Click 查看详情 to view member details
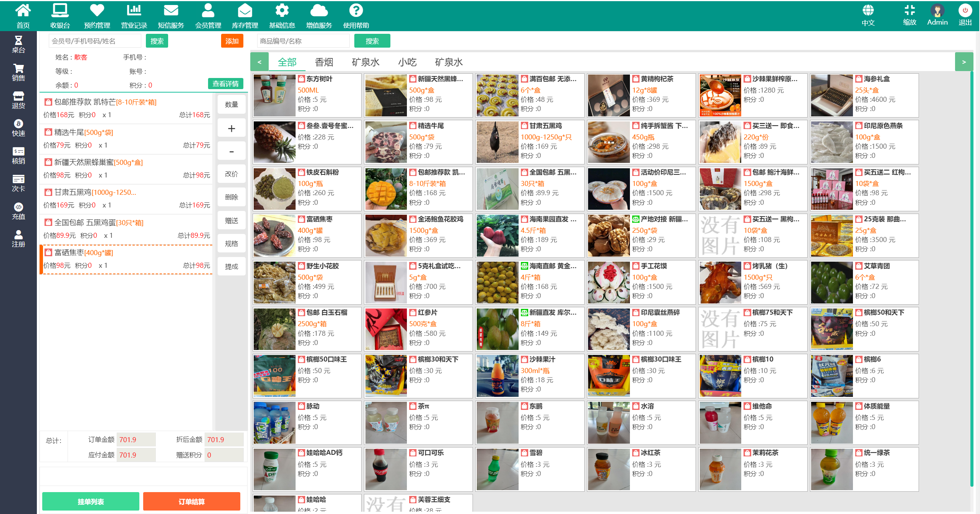 tap(226, 84)
